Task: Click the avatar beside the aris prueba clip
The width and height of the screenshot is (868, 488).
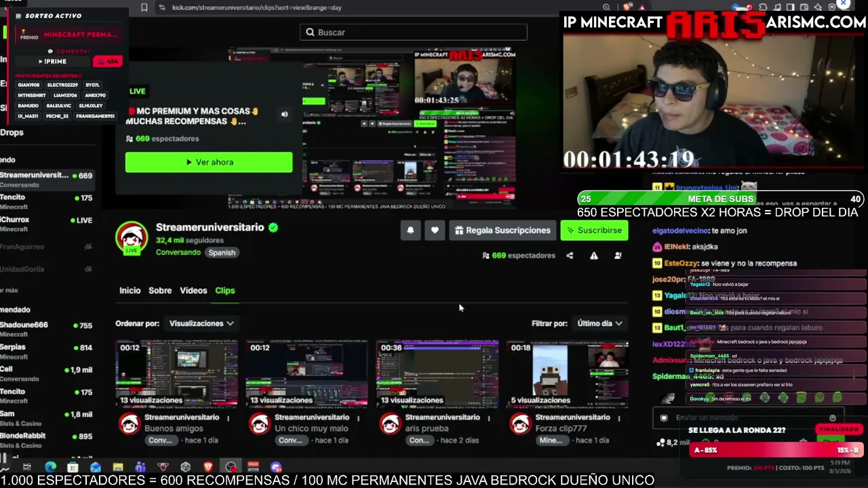Action: point(390,424)
